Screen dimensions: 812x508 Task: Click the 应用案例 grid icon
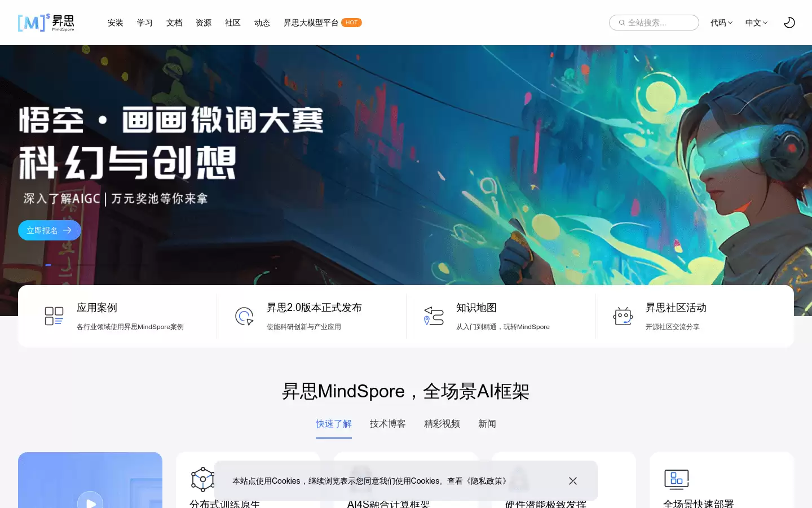tap(54, 316)
